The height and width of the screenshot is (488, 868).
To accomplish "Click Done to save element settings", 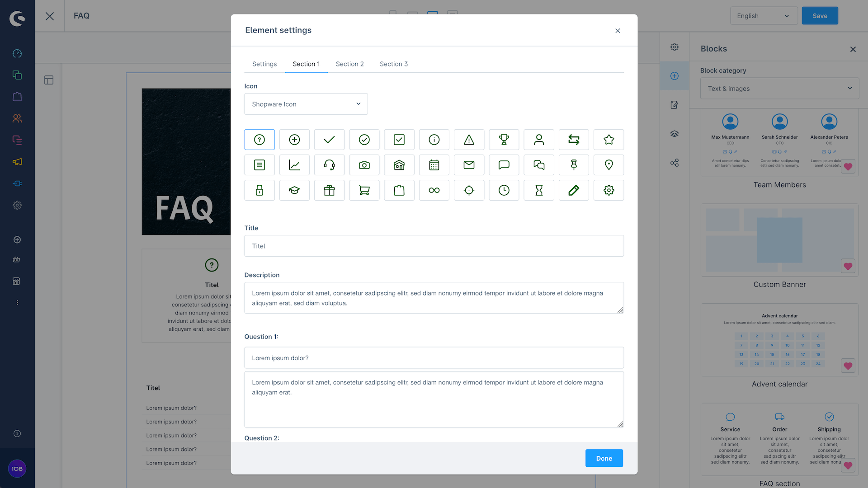I will (604, 458).
